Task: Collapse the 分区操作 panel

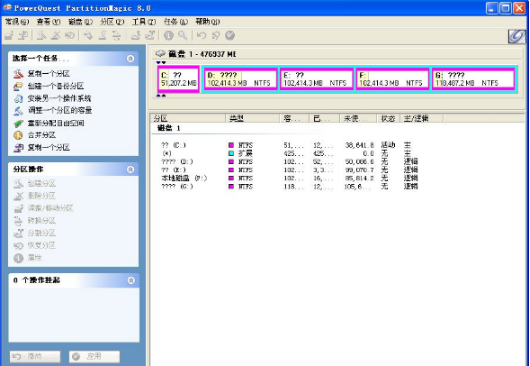Action: [130, 169]
